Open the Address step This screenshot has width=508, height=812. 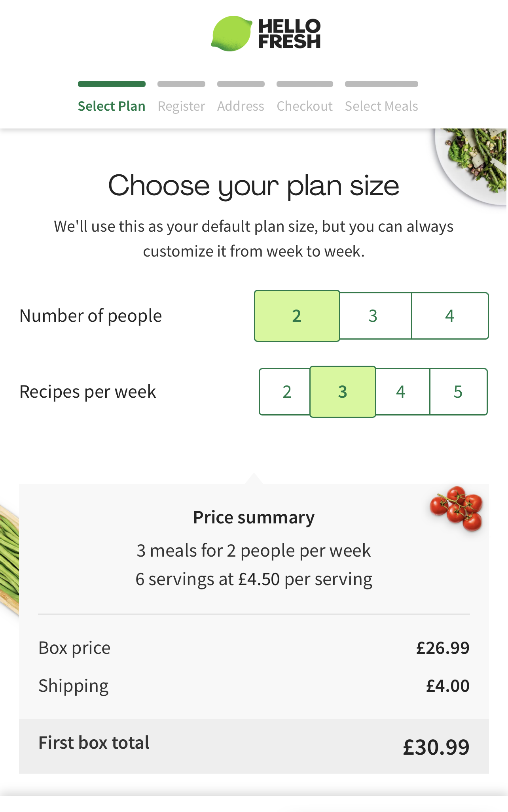click(241, 106)
